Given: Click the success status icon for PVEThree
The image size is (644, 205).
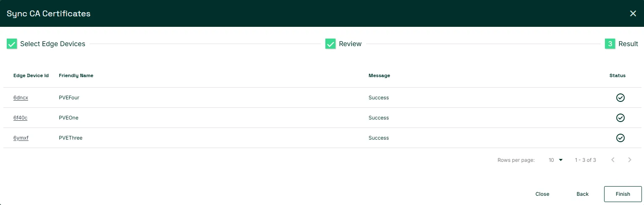Looking at the screenshot, I should 620,138.
